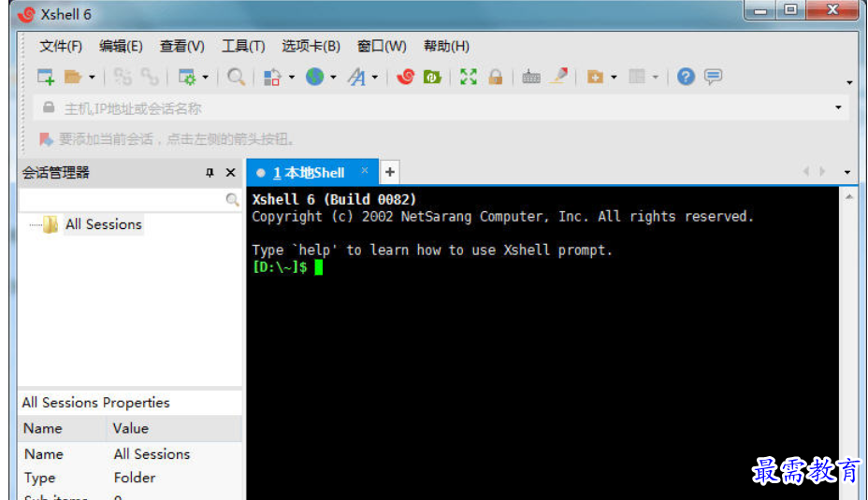Click the highlight pen icon
Screen dimensions: 868x500
tap(559, 77)
